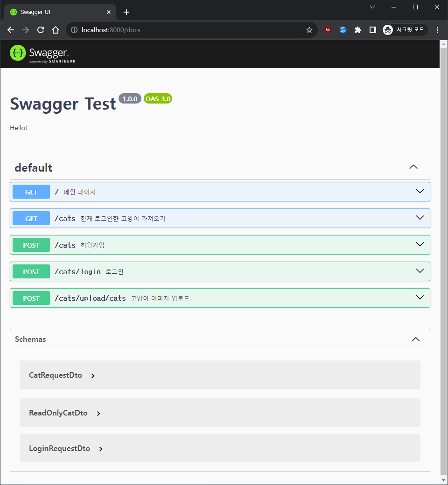Screen dimensions: 448x485
Task: Close the Swagger UI tab
Action: coord(109,12)
